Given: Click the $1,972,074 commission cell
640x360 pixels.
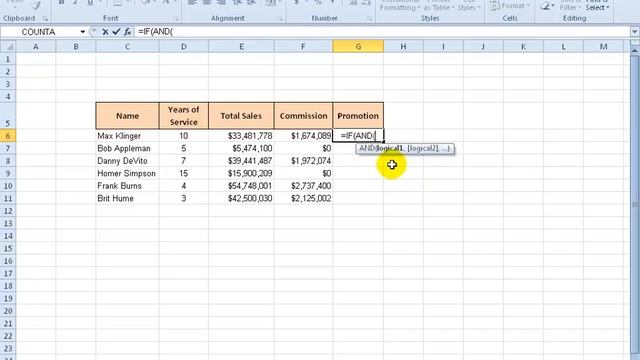Looking at the screenshot, I should 303,161.
